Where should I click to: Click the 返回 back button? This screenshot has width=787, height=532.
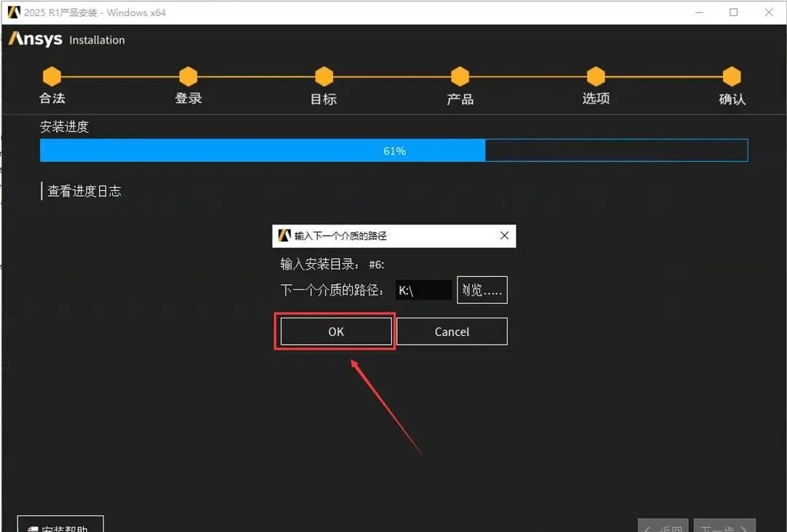coord(663,525)
